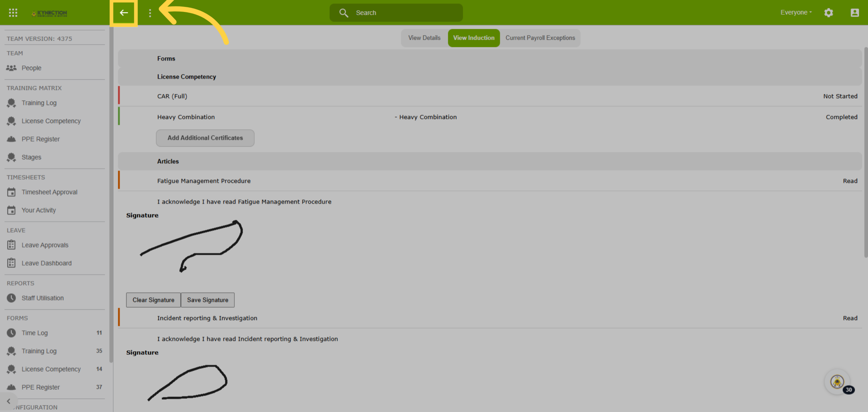
Task: Switch to the View Details tab
Action: pos(424,38)
